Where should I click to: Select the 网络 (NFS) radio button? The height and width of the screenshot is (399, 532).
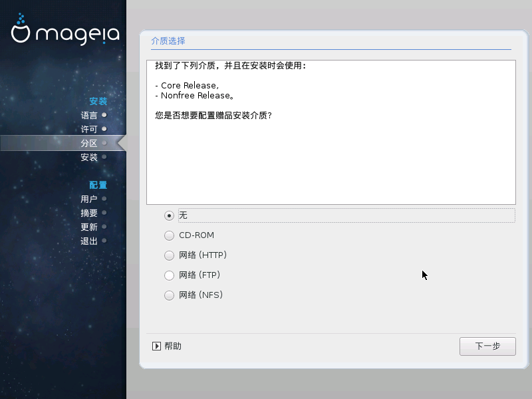point(169,295)
